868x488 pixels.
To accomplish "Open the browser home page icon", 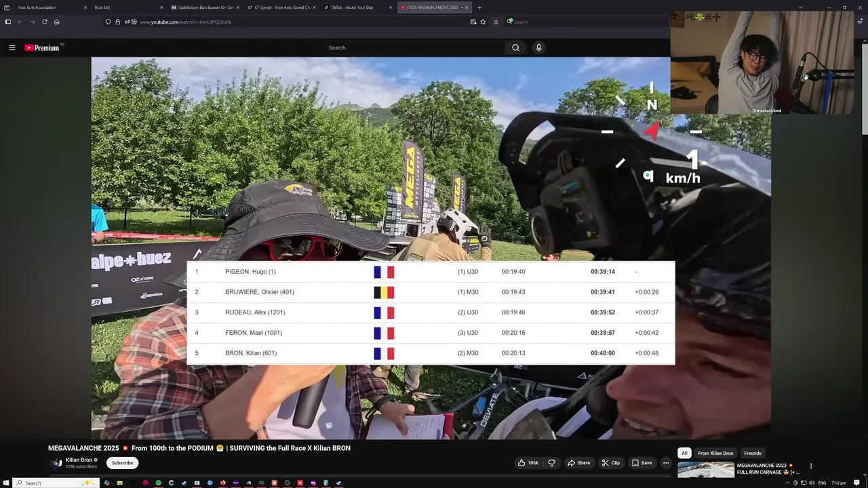I will (x=57, y=22).
